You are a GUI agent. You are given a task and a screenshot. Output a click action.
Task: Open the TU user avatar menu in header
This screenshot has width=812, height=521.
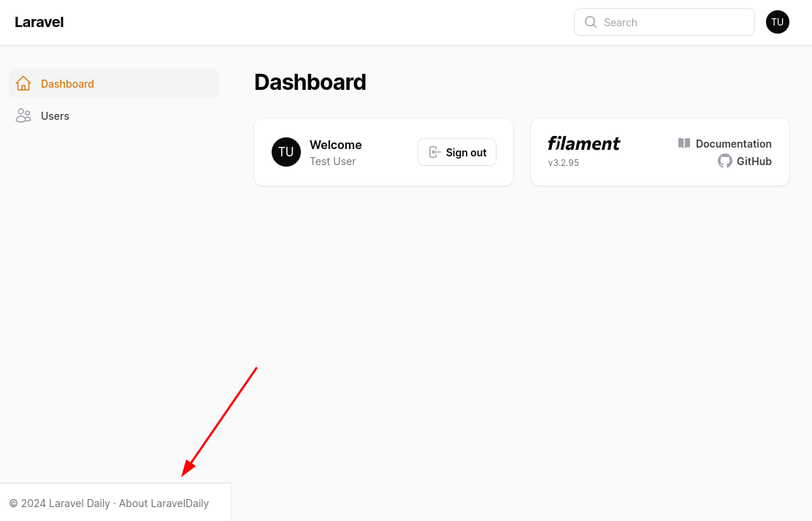pos(777,22)
